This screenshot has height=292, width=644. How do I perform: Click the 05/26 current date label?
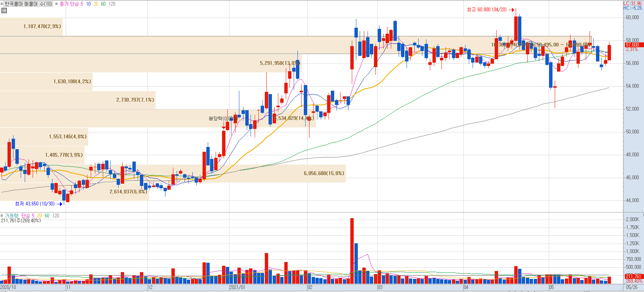point(632,288)
